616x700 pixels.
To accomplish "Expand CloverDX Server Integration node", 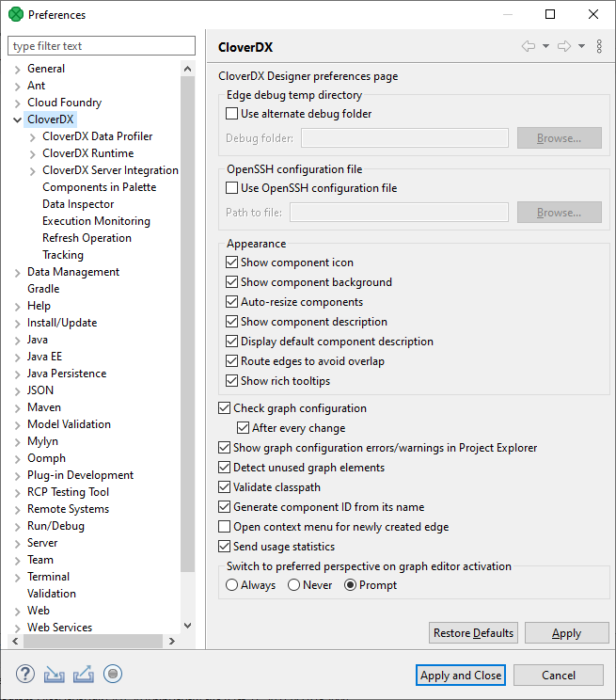I will (33, 171).
